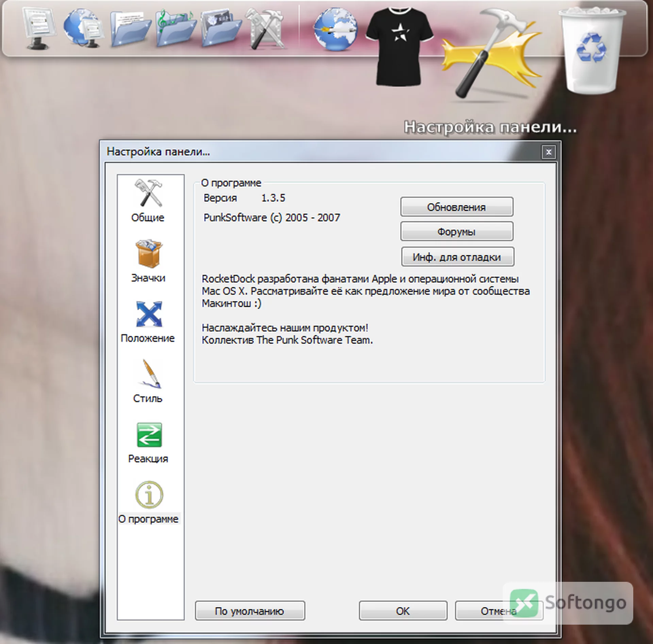Open the My Computer dock icon

click(39, 29)
